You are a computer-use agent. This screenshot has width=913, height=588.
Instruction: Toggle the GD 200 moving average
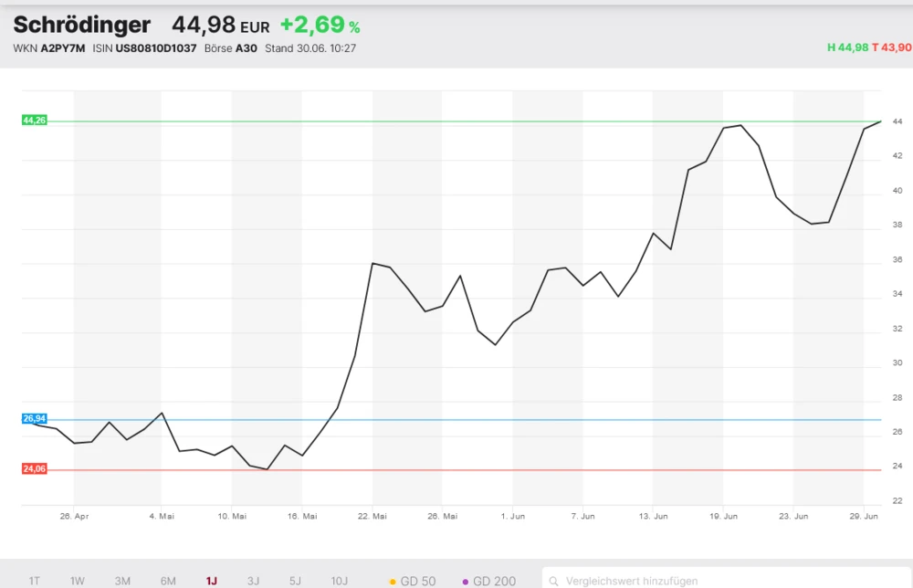coord(489,581)
